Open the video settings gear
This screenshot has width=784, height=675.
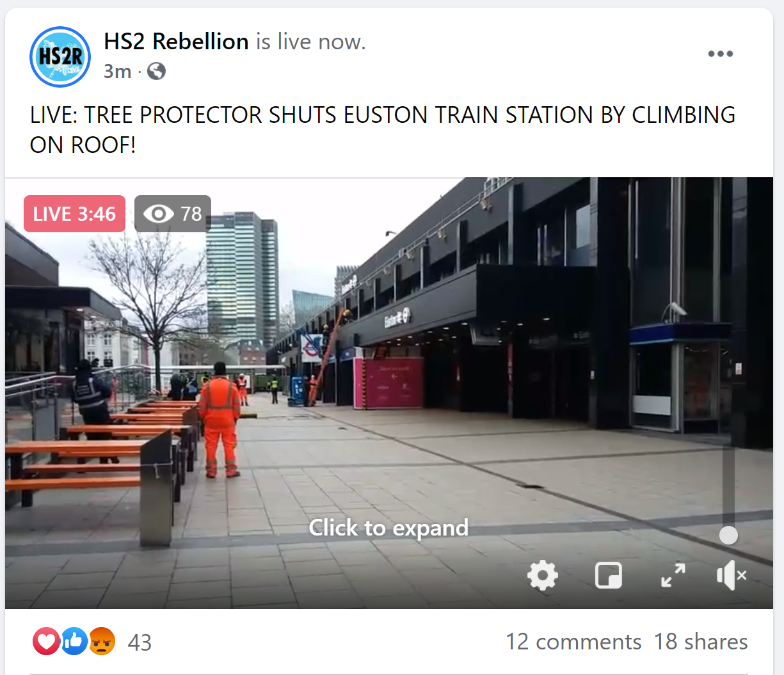pos(543,575)
